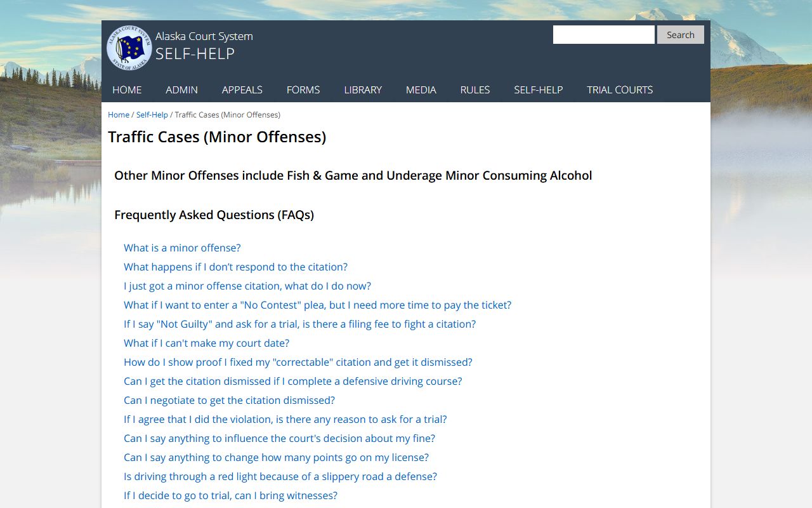This screenshot has width=812, height=508.
Task: Click the 'Other Minor Offenses include Fish & Game' heading
Action: pyautogui.click(x=353, y=175)
